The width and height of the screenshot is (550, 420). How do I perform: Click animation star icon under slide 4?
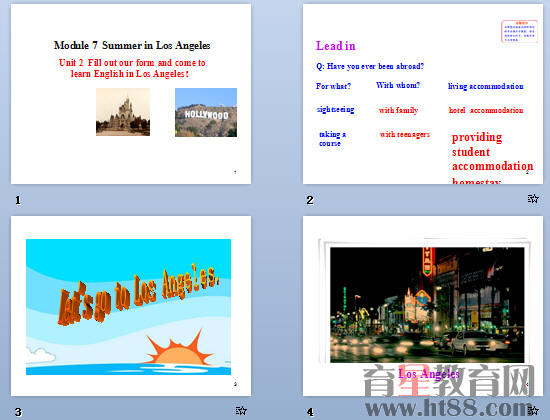click(533, 410)
